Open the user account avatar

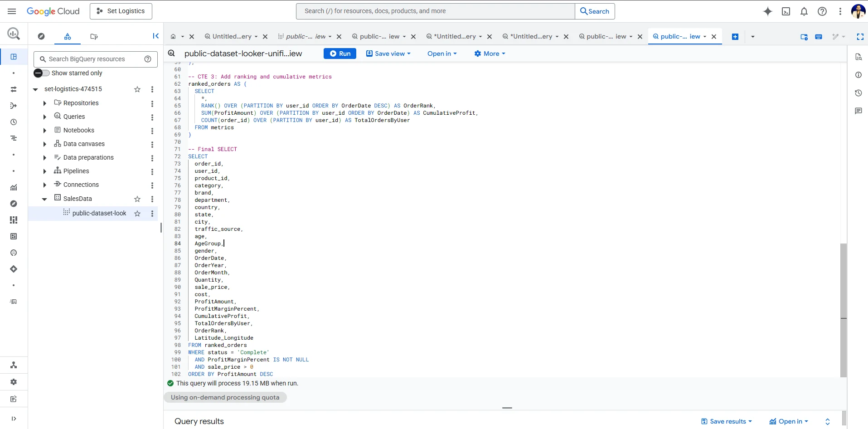858,11
